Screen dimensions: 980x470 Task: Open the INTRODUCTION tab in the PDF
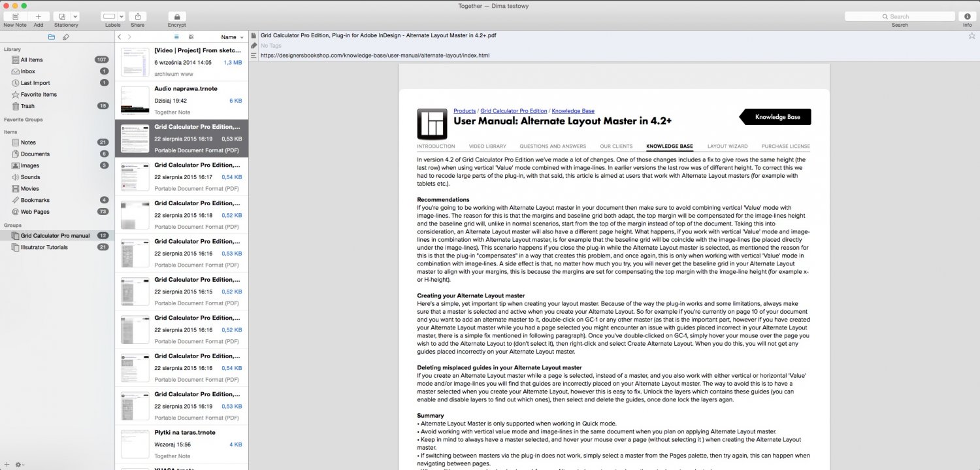436,146
